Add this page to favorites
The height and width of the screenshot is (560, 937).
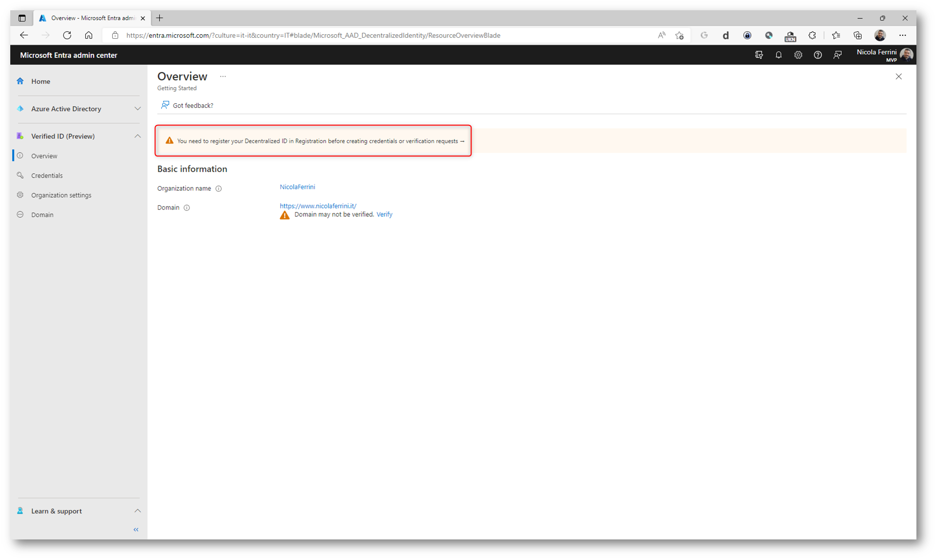[679, 35]
